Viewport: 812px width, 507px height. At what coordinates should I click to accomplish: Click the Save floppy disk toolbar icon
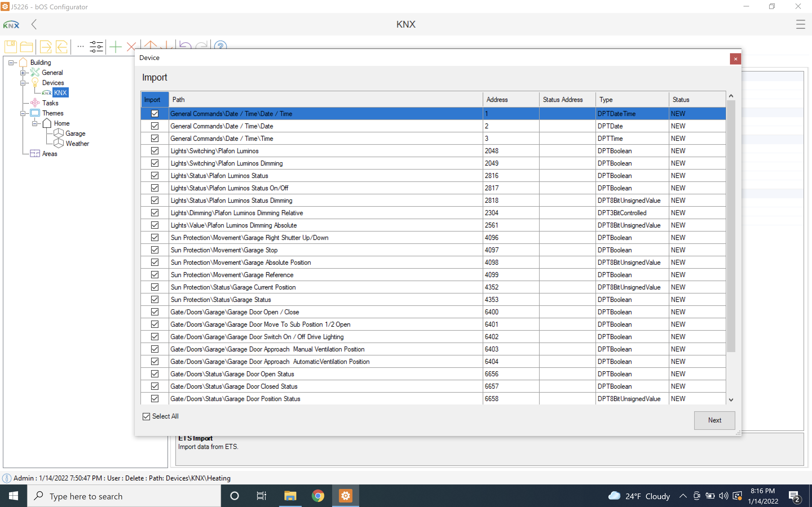10,46
